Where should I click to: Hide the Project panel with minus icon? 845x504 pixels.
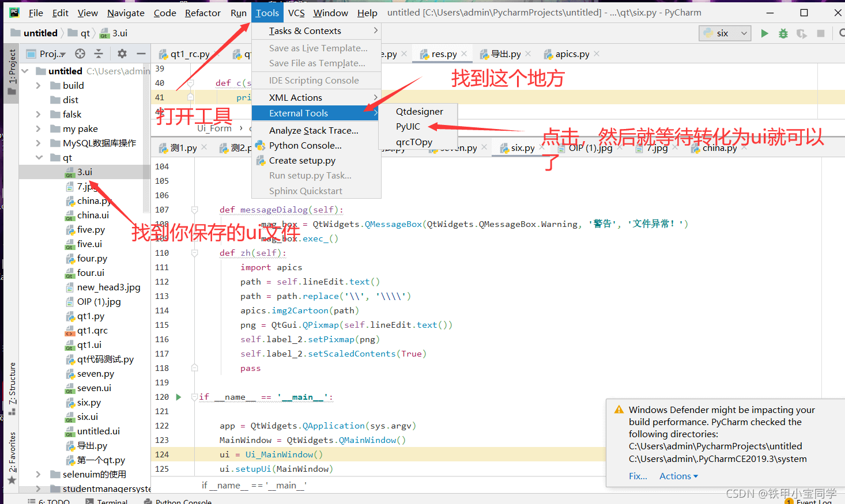tap(141, 54)
